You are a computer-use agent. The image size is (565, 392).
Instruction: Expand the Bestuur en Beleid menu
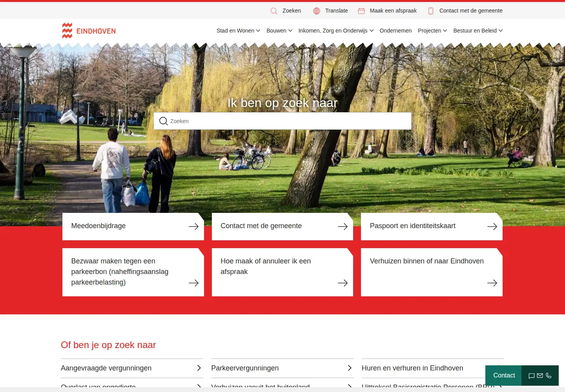coord(478,31)
